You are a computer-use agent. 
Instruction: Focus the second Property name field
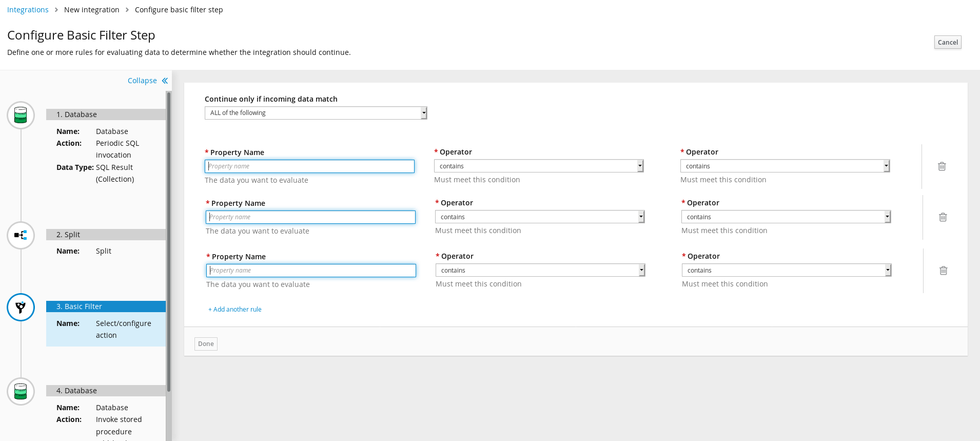(310, 217)
